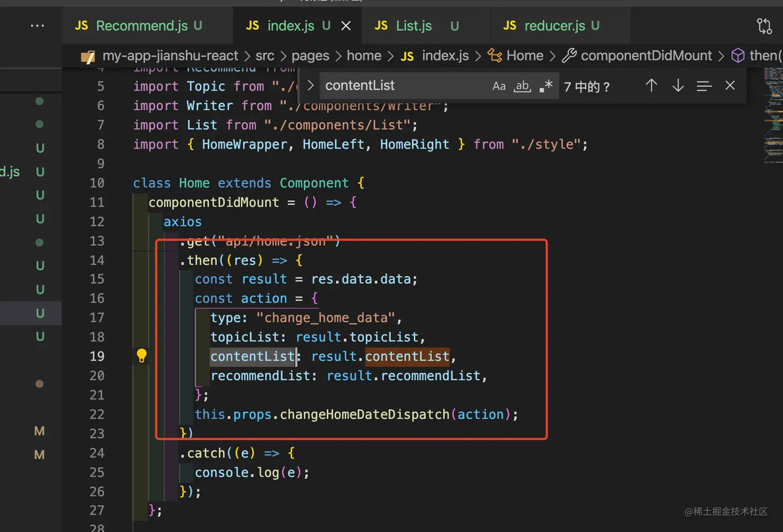This screenshot has height=532, width=783.
Task: Click HomeWrapper in the import on line 8
Action: pos(244,145)
